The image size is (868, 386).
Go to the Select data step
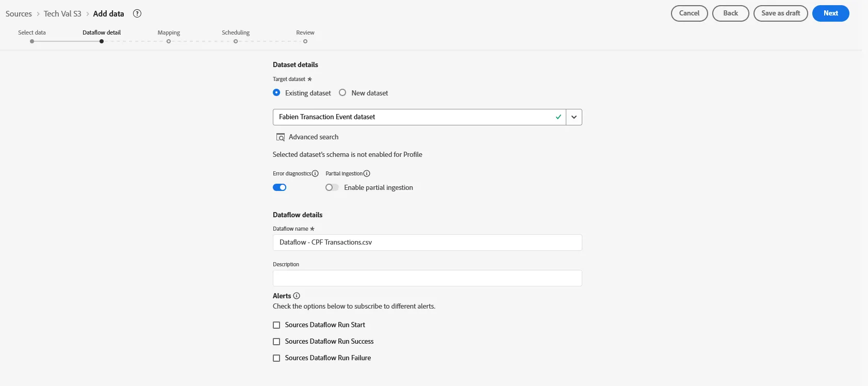tap(32, 36)
